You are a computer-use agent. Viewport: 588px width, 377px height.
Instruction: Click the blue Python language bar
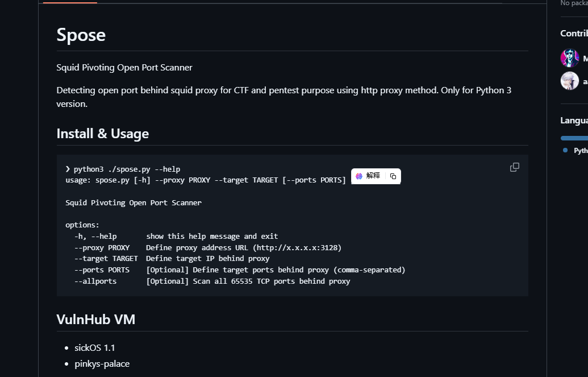click(x=574, y=138)
